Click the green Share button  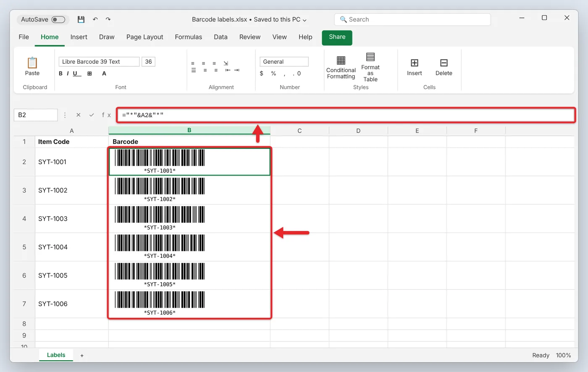(337, 37)
